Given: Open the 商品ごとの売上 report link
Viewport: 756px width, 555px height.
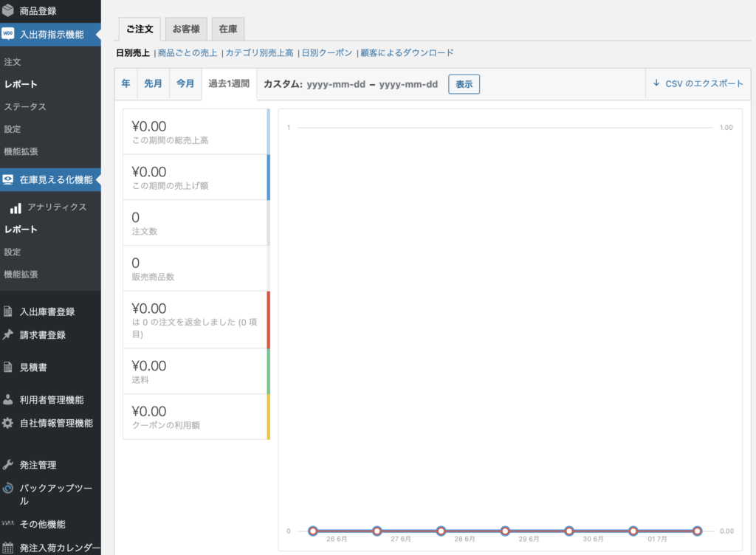Looking at the screenshot, I should tap(188, 53).
